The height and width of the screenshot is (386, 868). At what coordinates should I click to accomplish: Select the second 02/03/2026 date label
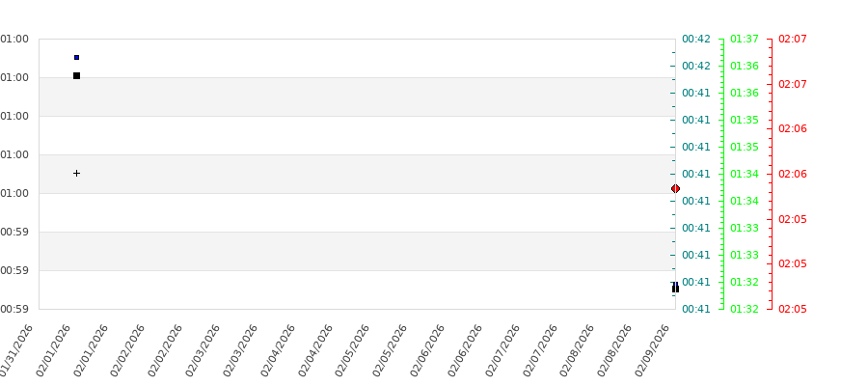(243, 350)
